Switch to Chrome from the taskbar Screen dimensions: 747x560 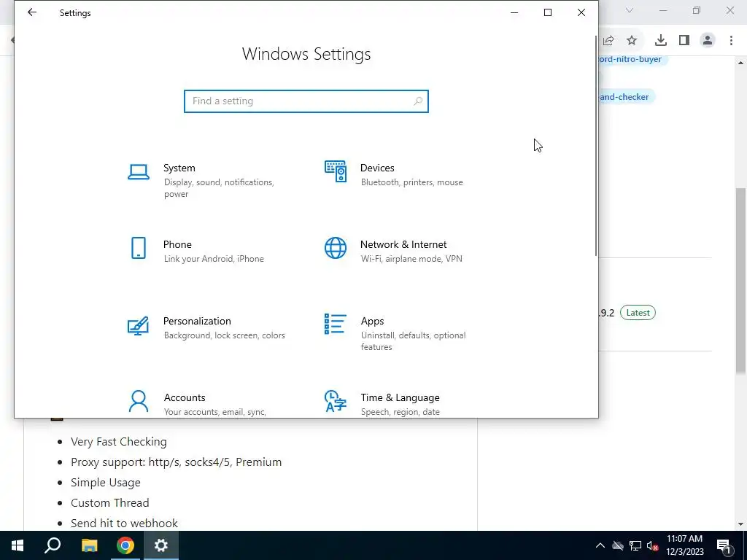(x=125, y=545)
